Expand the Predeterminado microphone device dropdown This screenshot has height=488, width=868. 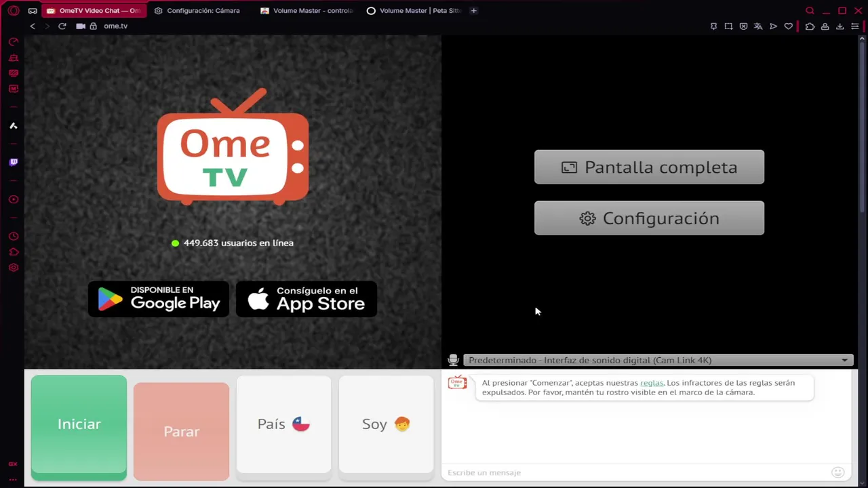pos(658,361)
